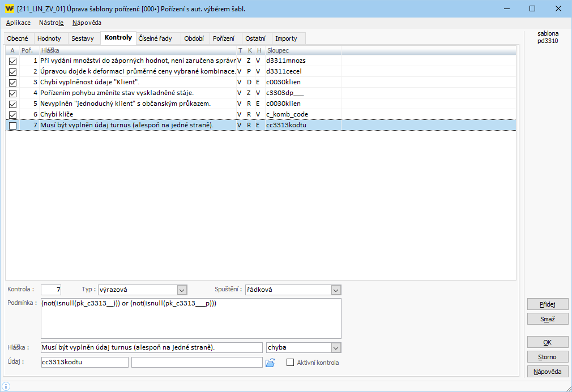Uncheck row 1 active checkbox
The image size is (572, 392).
tap(12, 61)
